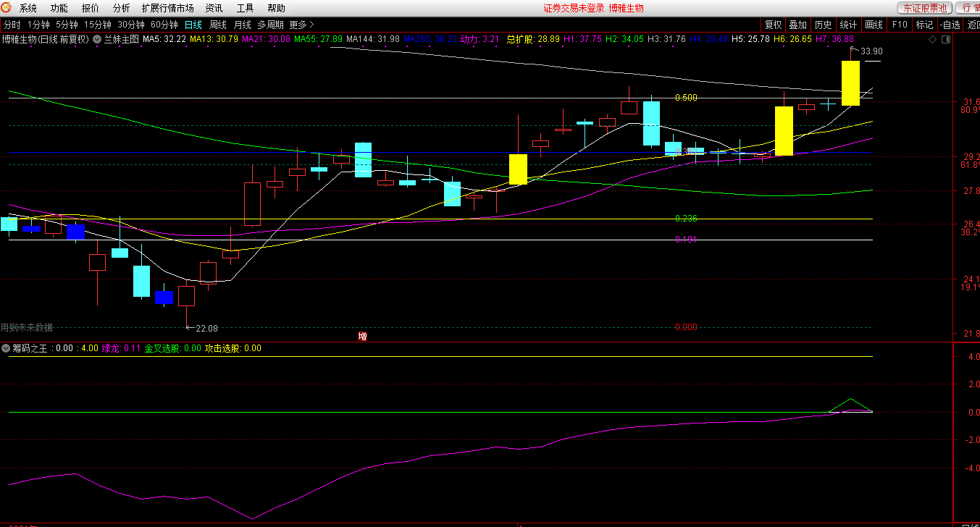The width and height of the screenshot is (980, 527).
Task: Click the 攻击选股: 0.00 indicator value
Action: coord(233,348)
